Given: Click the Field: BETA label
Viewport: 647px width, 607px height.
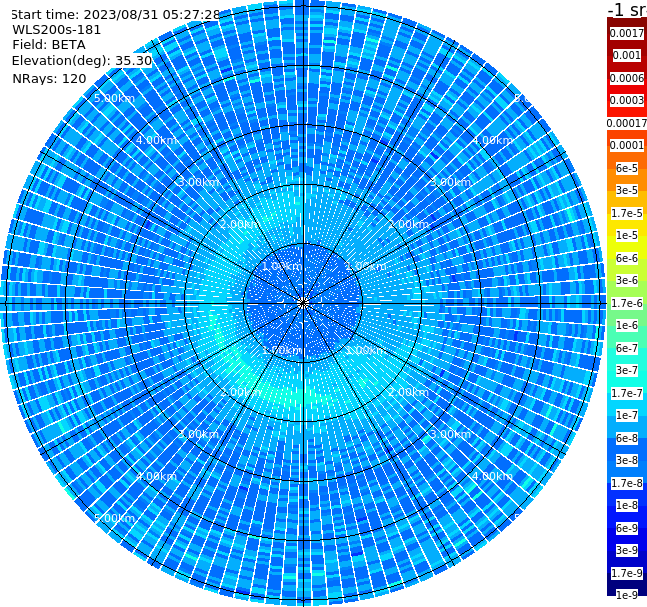Looking at the screenshot, I should (49, 45).
